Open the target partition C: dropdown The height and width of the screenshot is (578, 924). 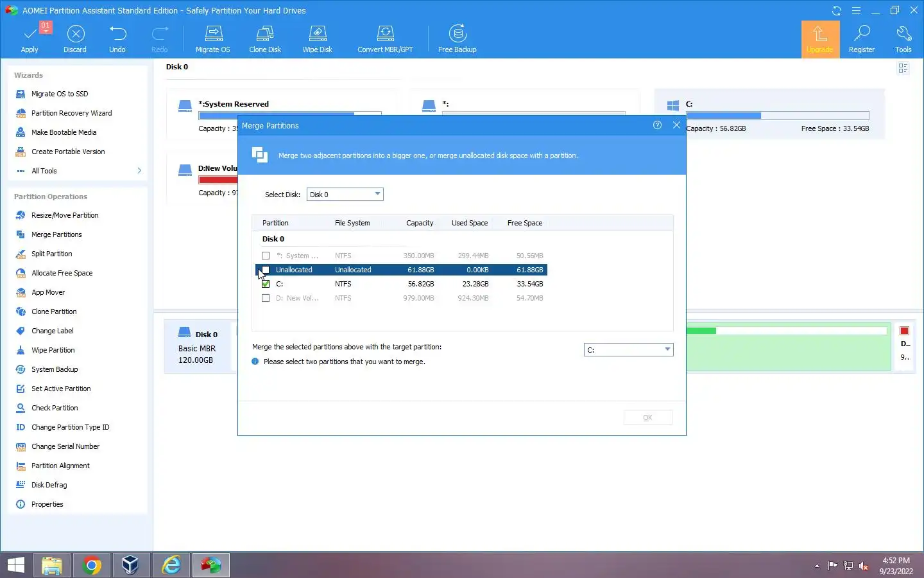[x=629, y=349]
